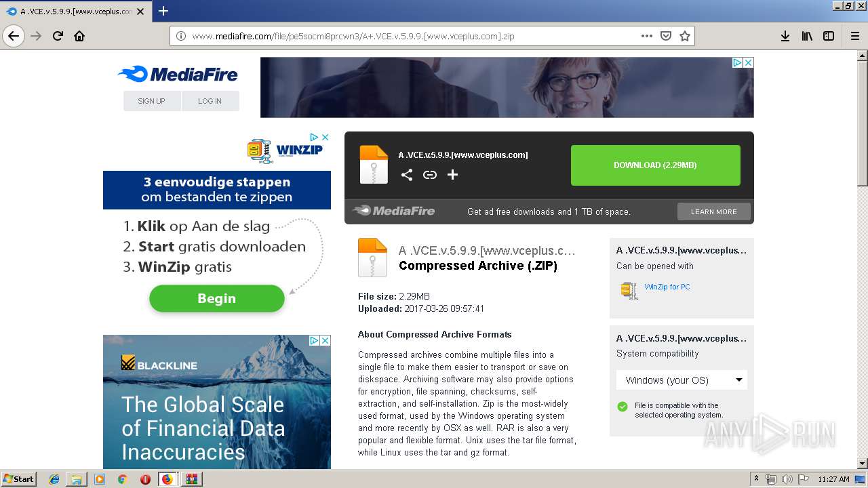Open the WinZip for PC link
Screen dimensions: 868x488
tap(667, 287)
